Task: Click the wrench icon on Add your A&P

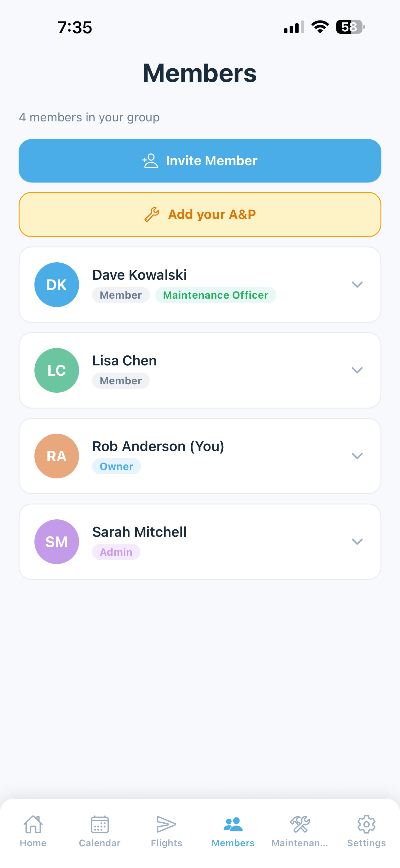Action: pyautogui.click(x=153, y=214)
